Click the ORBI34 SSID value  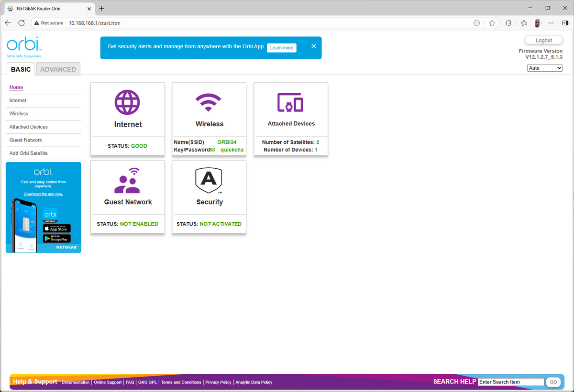click(227, 142)
